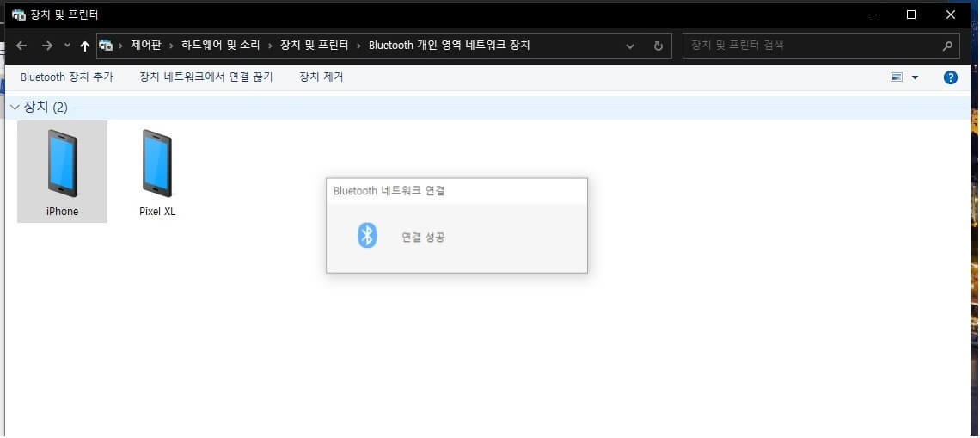
Task: Click Bluetooth 개인 영역 네트워크 장치 breadcrumb
Action: coord(450,45)
